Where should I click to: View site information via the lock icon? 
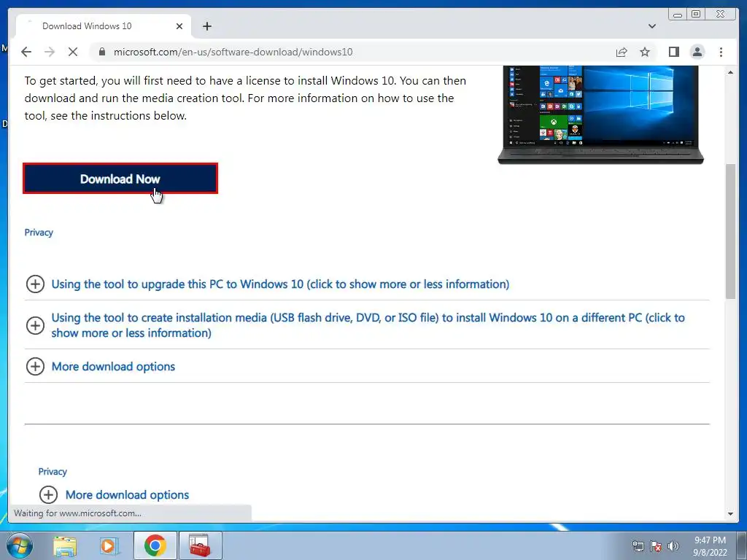(x=101, y=52)
